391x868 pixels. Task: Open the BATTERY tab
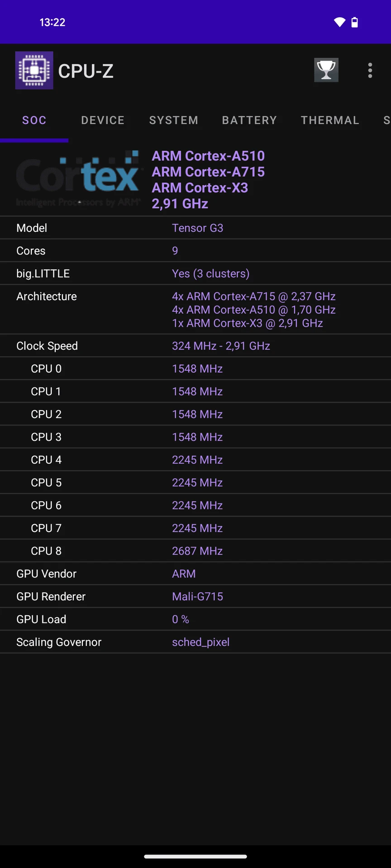(x=249, y=120)
